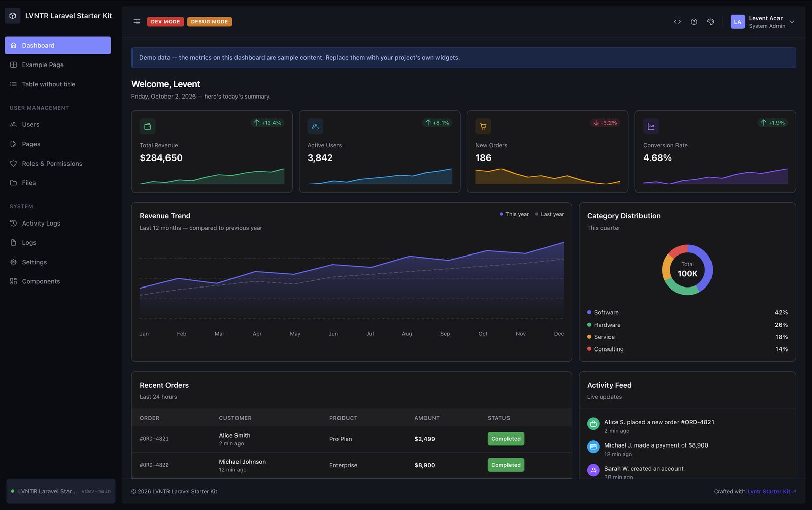This screenshot has height=510, width=812.
Task: Click the Conversion Rate chart icon
Action: pyautogui.click(x=651, y=126)
